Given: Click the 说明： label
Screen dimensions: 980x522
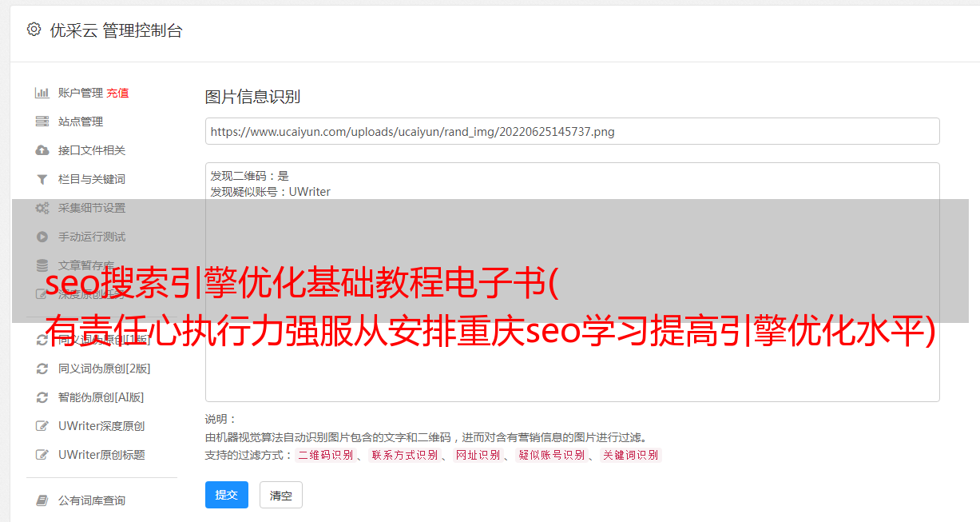Looking at the screenshot, I should [x=221, y=419].
